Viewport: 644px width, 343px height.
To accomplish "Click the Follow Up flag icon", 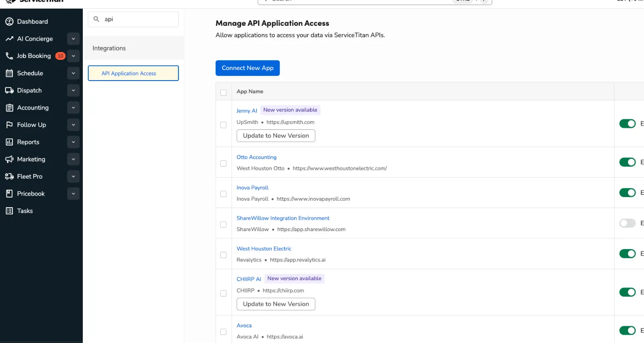I will pos(9,125).
